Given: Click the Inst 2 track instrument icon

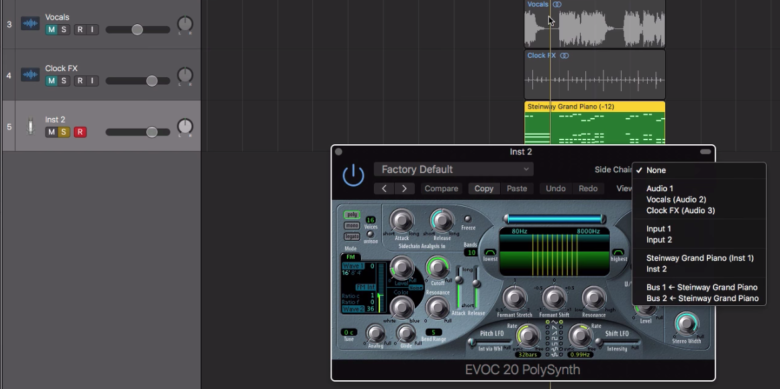Looking at the screenshot, I should (30, 126).
